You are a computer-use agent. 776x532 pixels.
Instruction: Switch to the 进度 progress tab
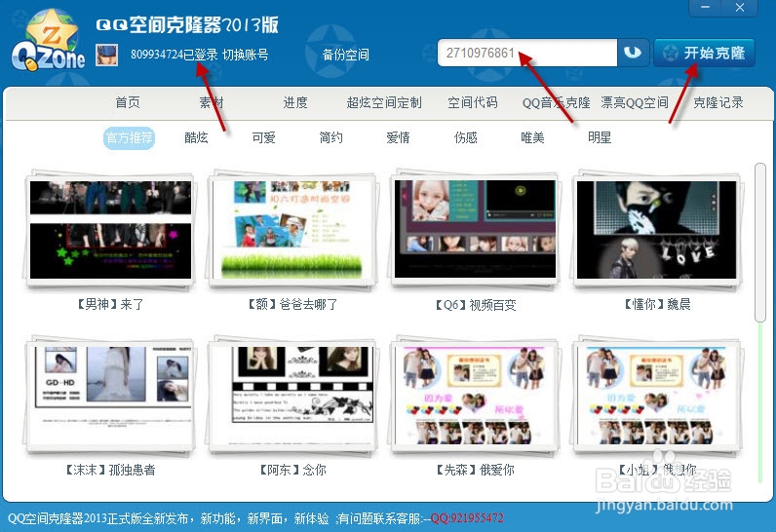pyautogui.click(x=295, y=102)
